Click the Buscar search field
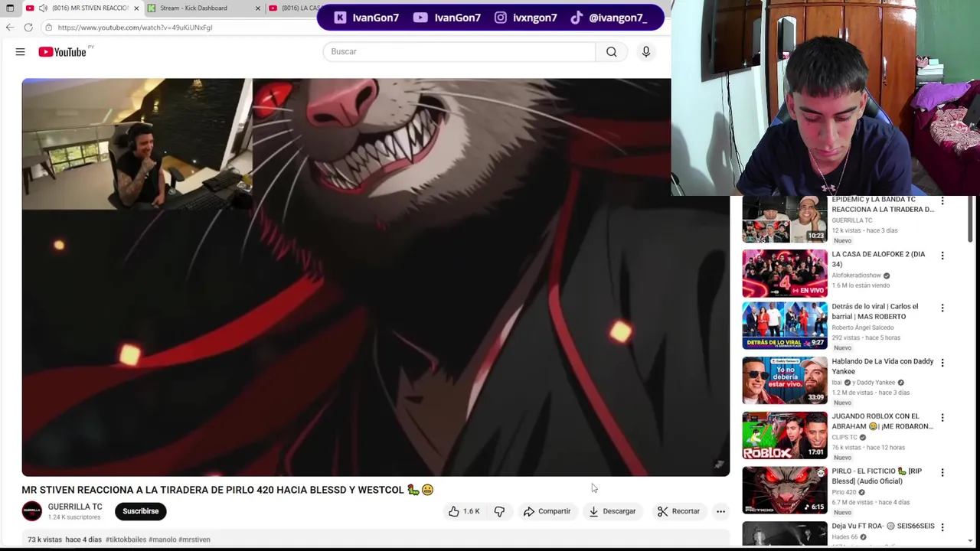This screenshot has height=551, width=980. tap(459, 51)
